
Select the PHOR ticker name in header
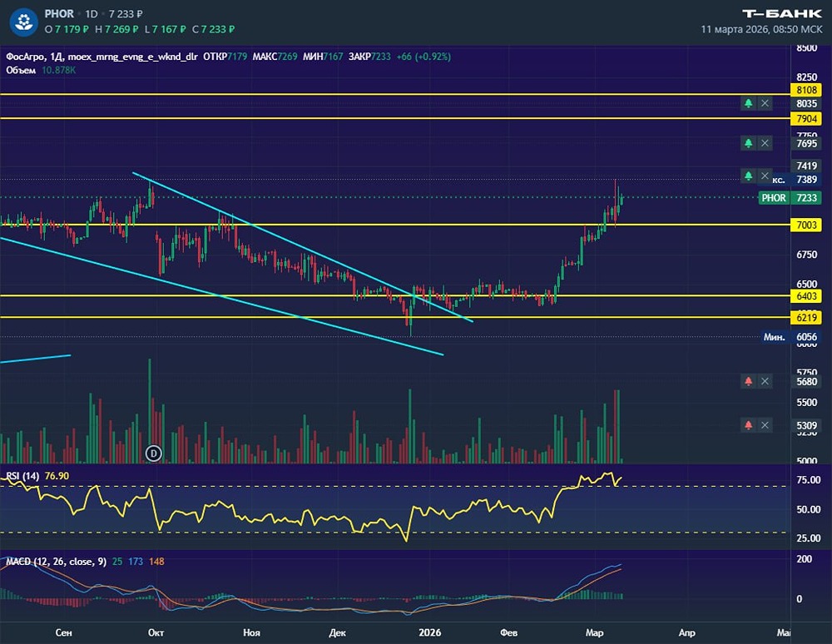(59, 14)
